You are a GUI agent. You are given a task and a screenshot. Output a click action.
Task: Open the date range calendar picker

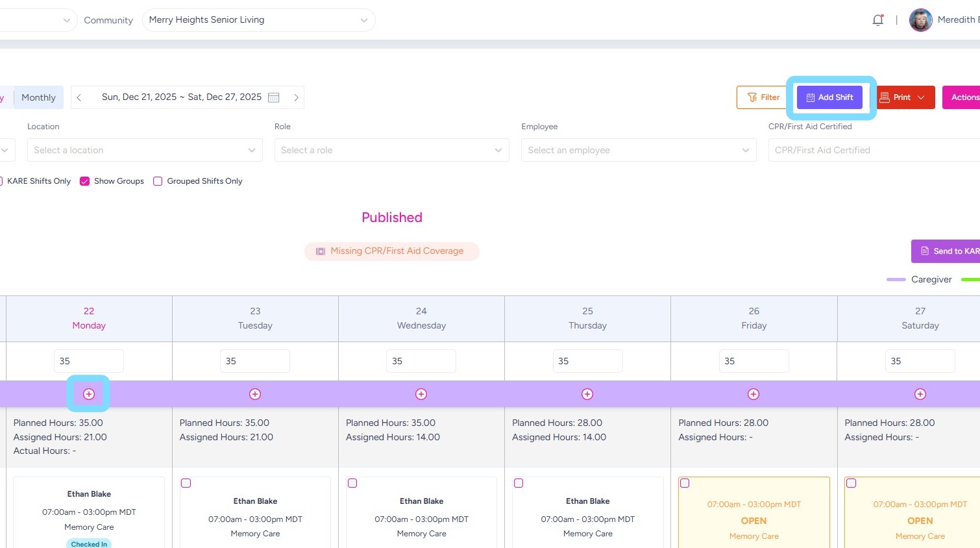click(x=274, y=97)
